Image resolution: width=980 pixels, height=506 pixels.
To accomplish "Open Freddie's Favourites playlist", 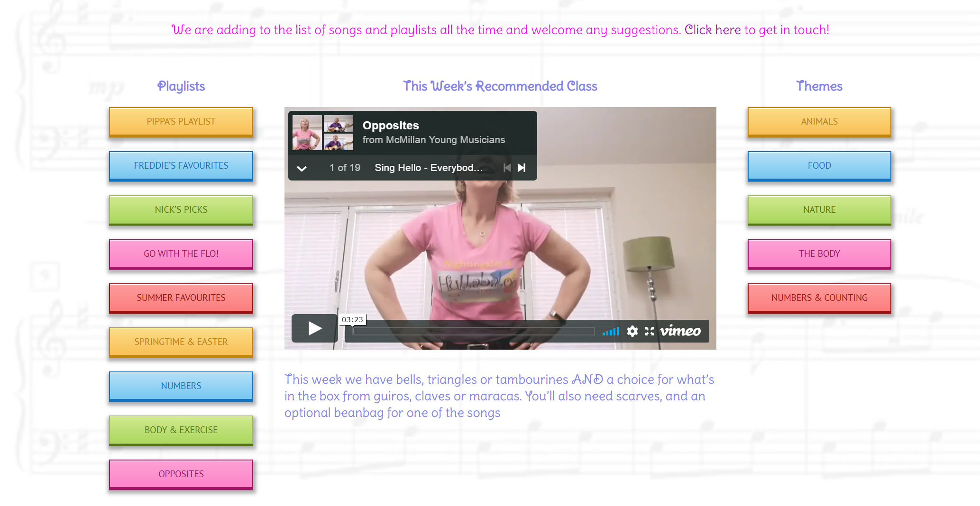I will tap(181, 166).
